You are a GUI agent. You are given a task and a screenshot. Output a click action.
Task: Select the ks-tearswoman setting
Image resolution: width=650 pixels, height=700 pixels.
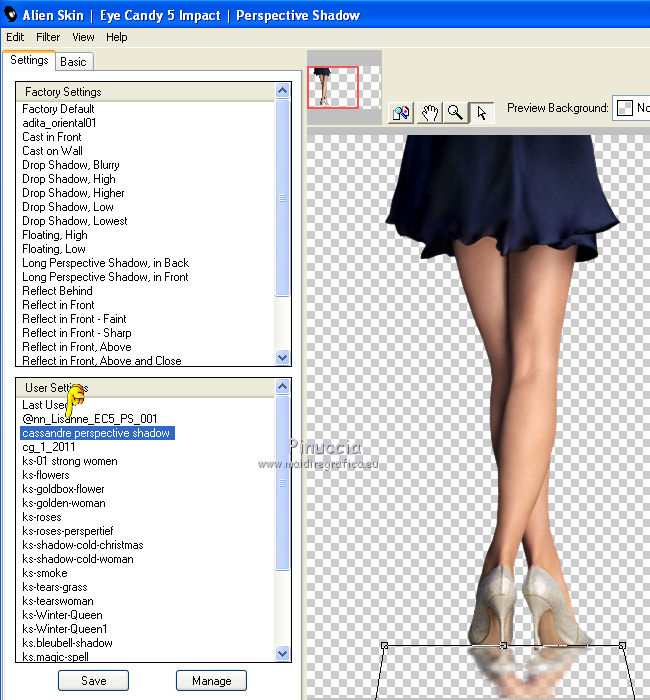pyautogui.click(x=58, y=601)
